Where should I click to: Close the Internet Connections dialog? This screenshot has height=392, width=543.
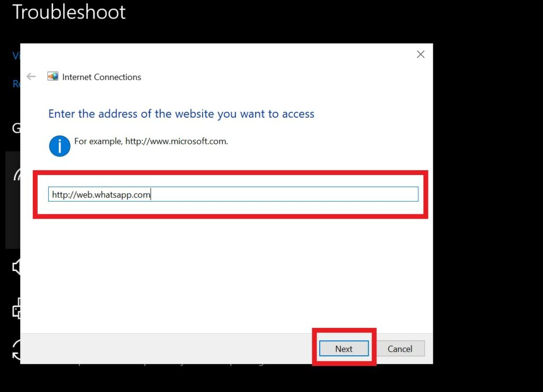point(421,54)
